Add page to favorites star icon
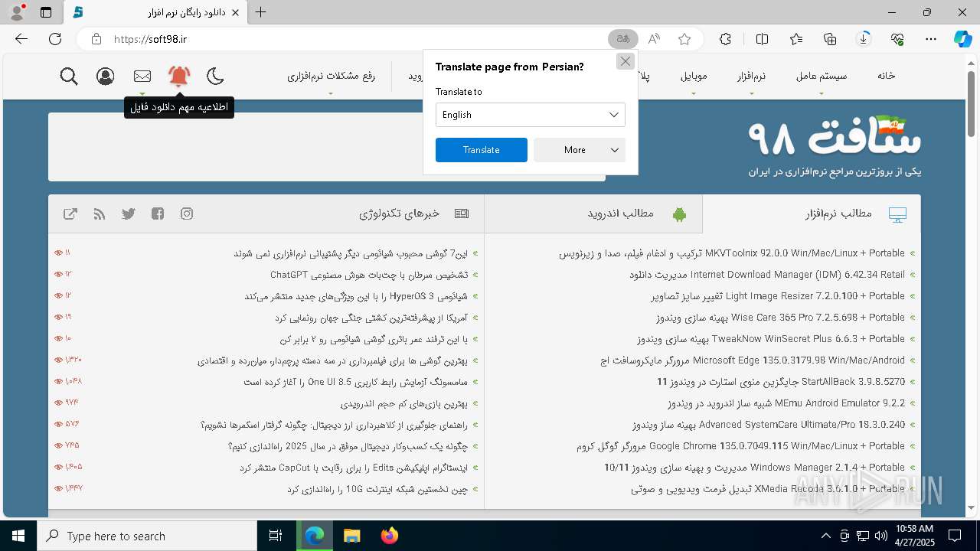Image resolution: width=980 pixels, height=551 pixels. pyautogui.click(x=684, y=39)
